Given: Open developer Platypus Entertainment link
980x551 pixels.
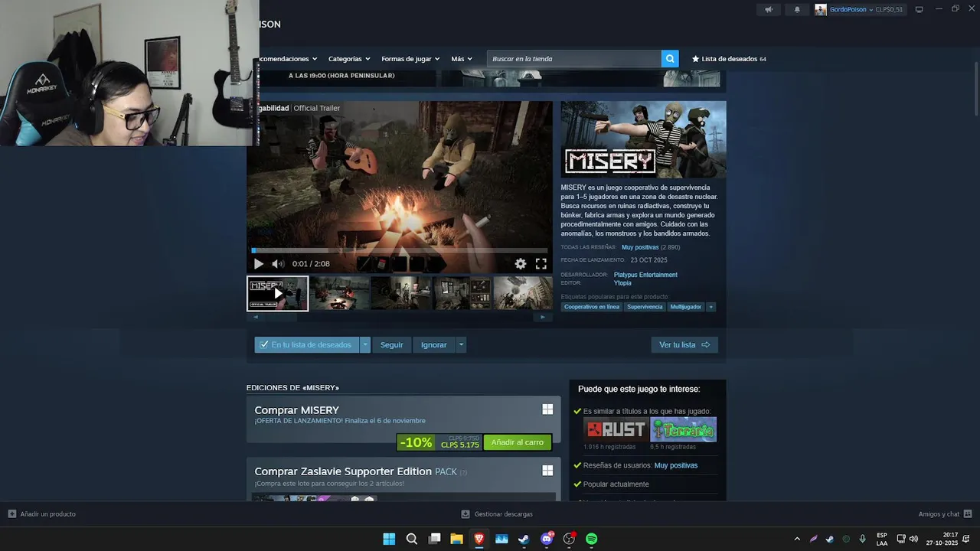Looking at the screenshot, I should [x=645, y=275].
